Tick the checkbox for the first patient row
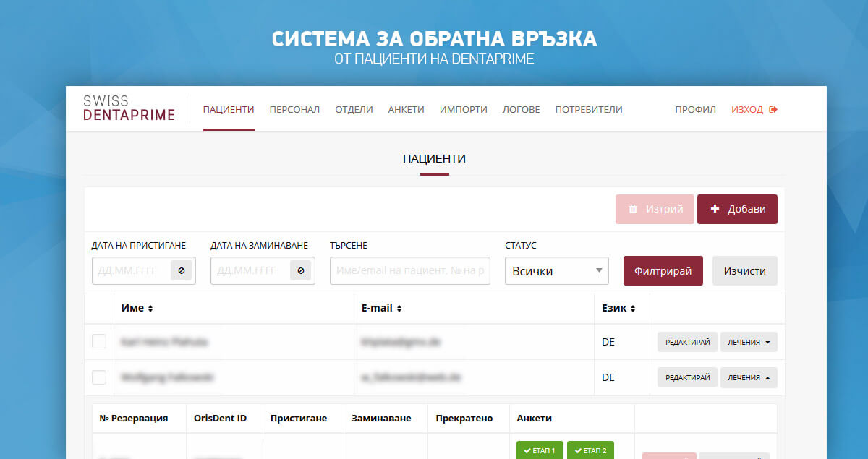The image size is (868, 459). point(99,341)
